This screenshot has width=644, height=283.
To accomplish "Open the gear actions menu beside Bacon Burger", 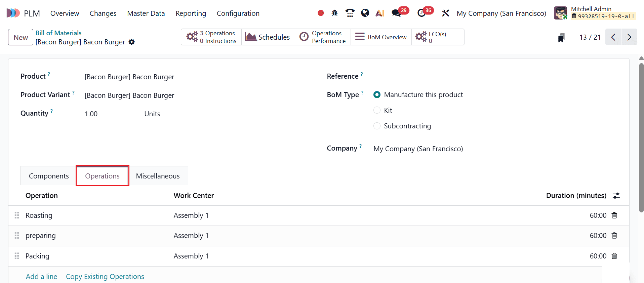I will [x=132, y=42].
